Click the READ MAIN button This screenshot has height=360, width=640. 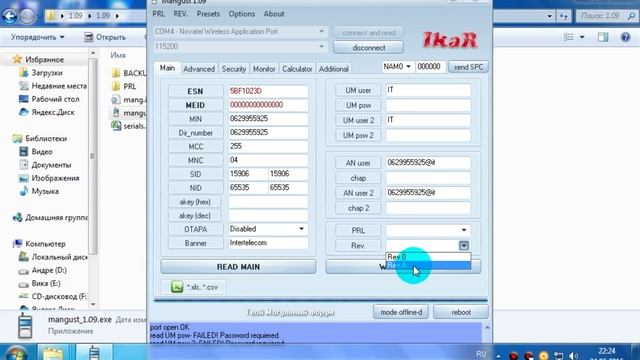(238, 267)
